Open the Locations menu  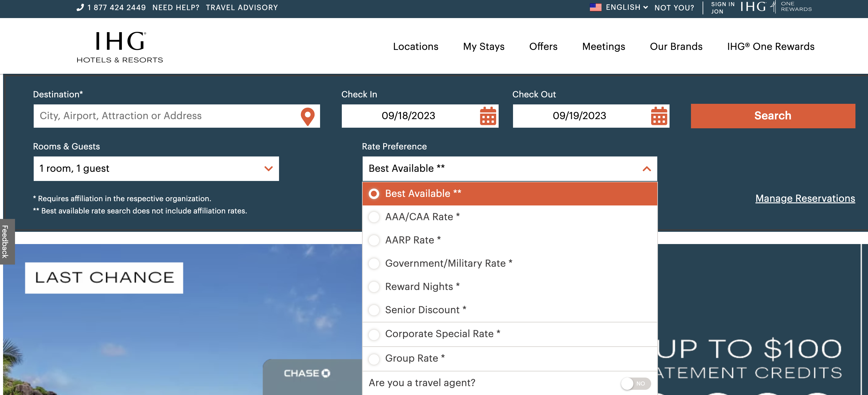coord(415,47)
